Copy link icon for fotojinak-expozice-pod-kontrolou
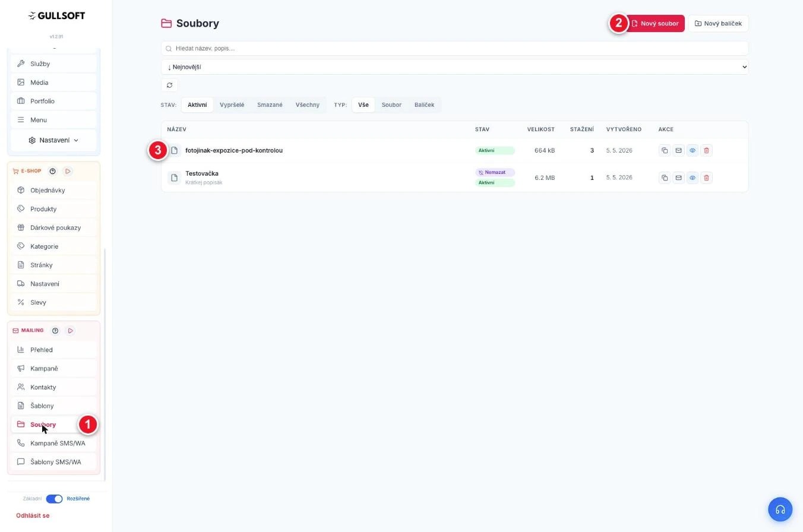The width and height of the screenshot is (803, 532). (665, 150)
